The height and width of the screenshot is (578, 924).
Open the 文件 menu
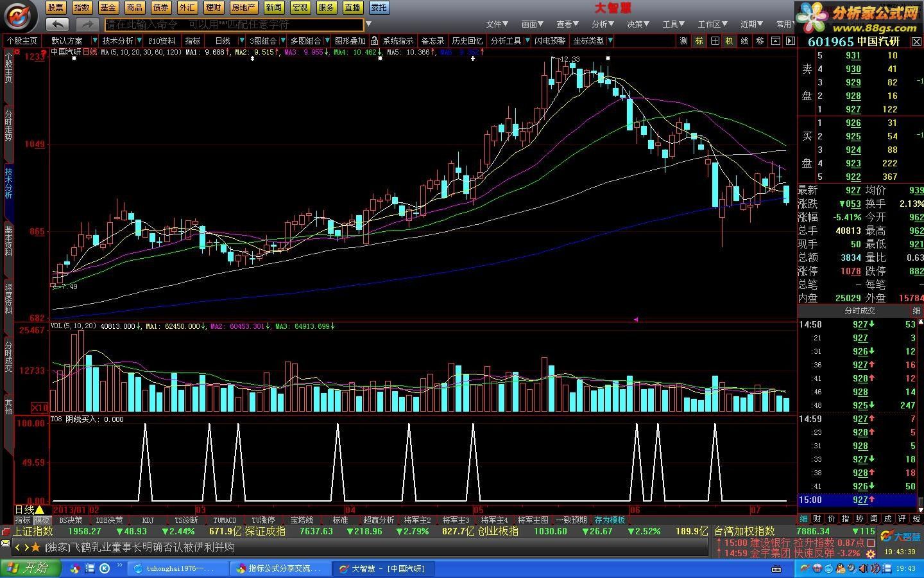click(497, 24)
